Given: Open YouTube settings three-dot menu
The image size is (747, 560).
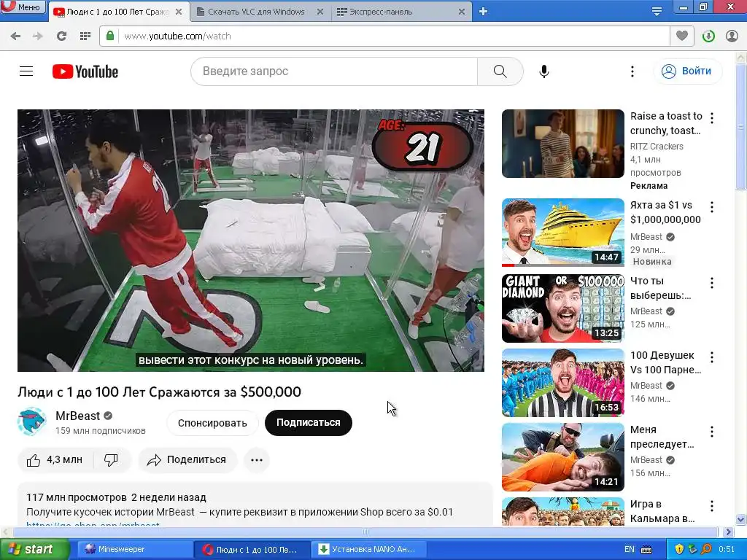Looking at the screenshot, I should 632,71.
